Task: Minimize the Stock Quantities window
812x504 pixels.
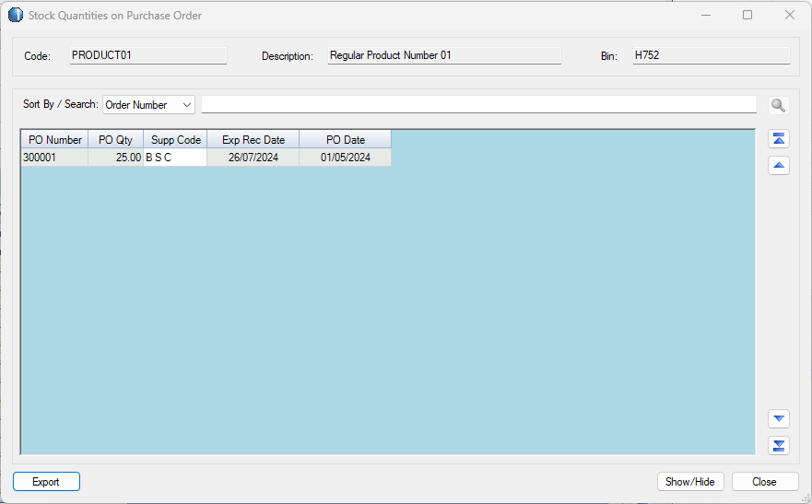Action: 705,15
